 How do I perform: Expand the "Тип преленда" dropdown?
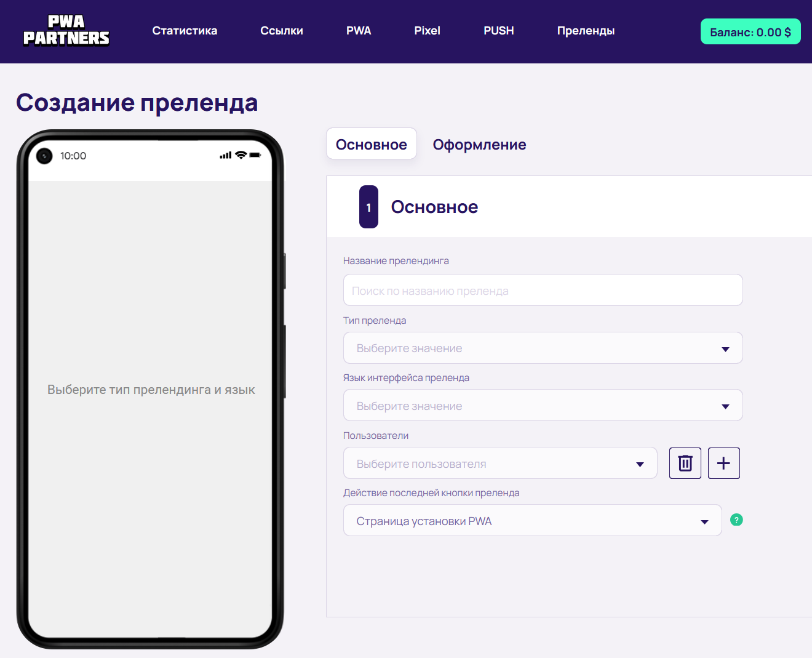point(542,348)
